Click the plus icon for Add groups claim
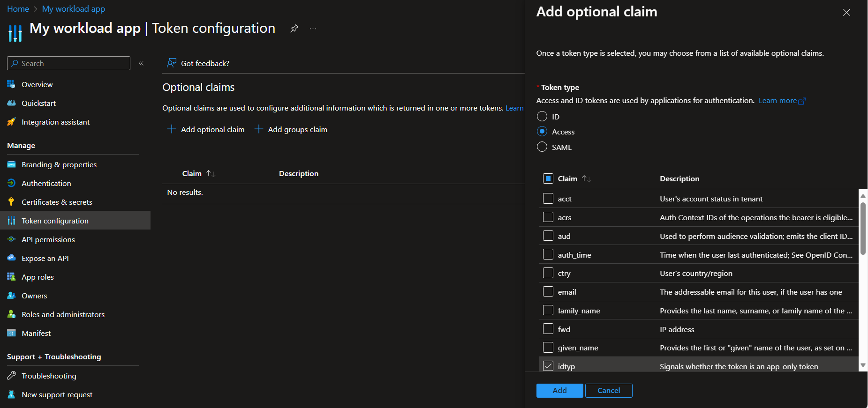 [258, 129]
